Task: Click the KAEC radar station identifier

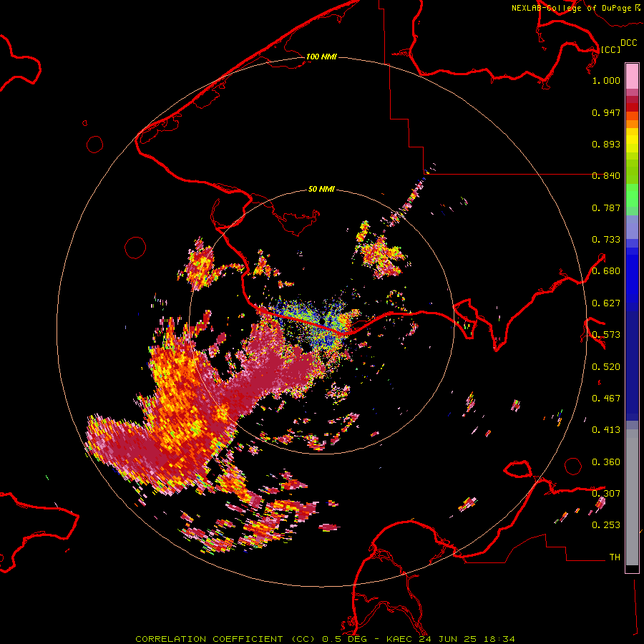Action: pyautogui.click(x=399, y=639)
